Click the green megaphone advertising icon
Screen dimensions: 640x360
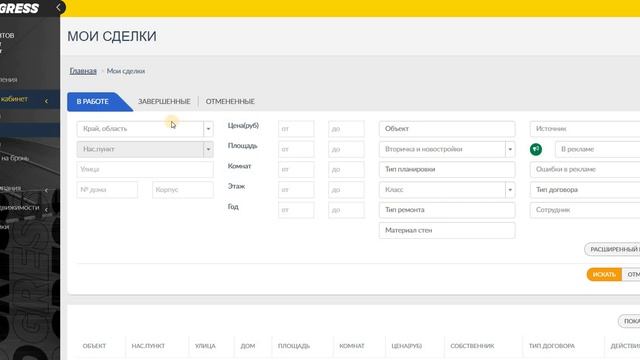click(536, 149)
